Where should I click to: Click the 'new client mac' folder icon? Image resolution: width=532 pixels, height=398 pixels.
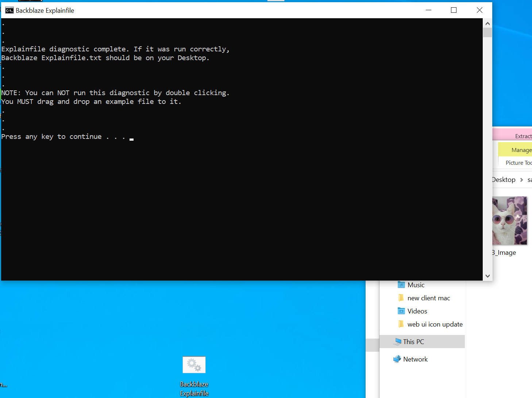401,298
